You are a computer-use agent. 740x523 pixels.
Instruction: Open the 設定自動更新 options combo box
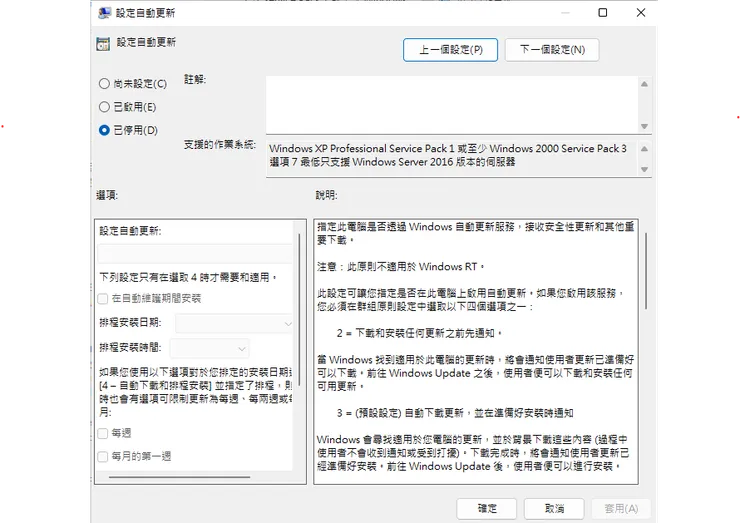[195, 253]
